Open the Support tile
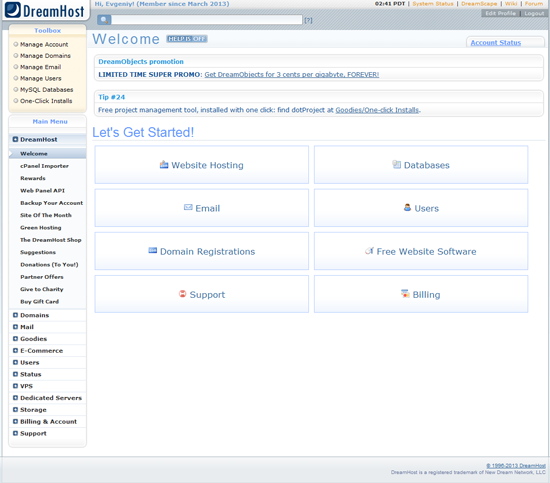Image resolution: width=550 pixels, height=483 pixels. point(201,294)
